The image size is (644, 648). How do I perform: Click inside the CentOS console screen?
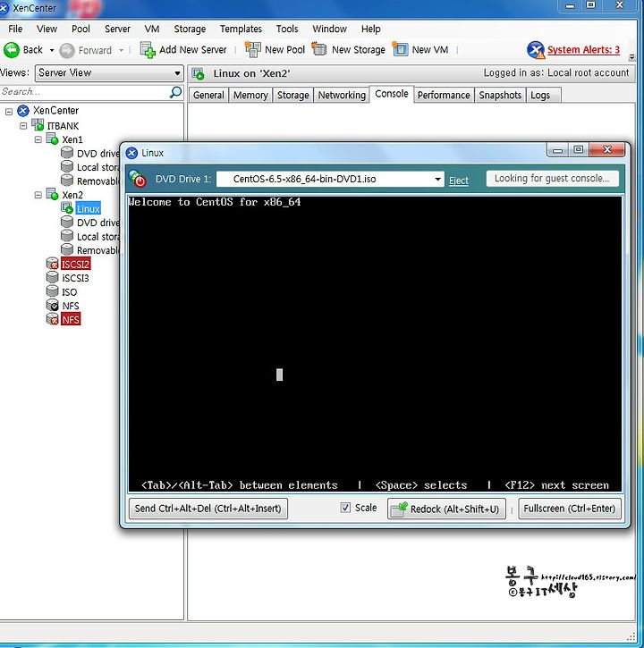[x=375, y=343]
